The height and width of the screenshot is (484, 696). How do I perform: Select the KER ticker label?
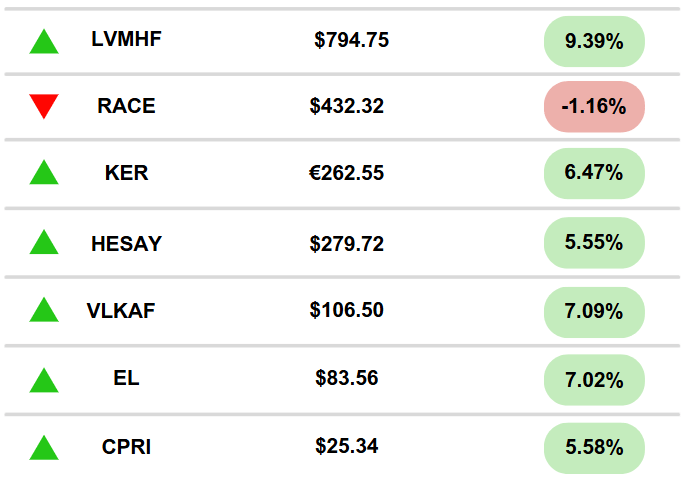tap(127, 173)
